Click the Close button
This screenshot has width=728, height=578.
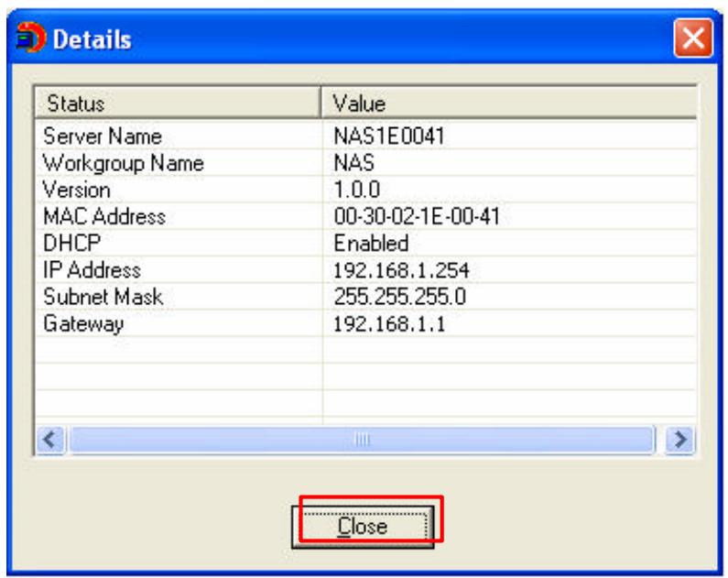363,526
